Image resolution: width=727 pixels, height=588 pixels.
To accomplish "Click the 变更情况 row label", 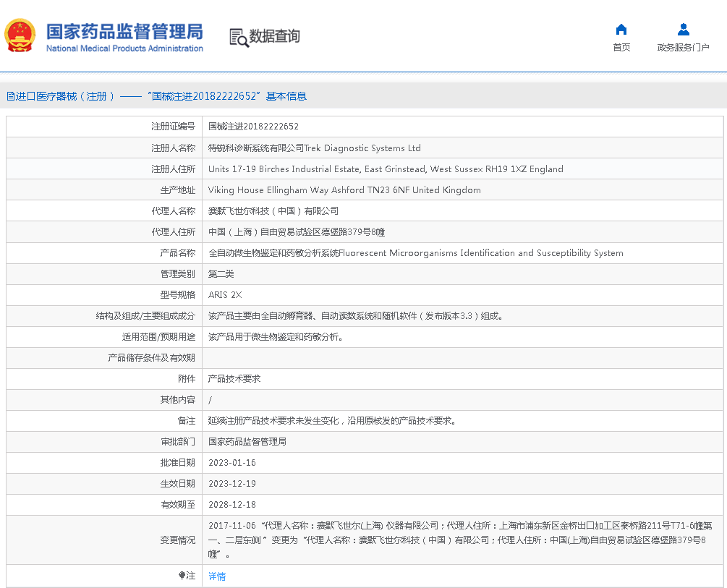I will point(177,540).
